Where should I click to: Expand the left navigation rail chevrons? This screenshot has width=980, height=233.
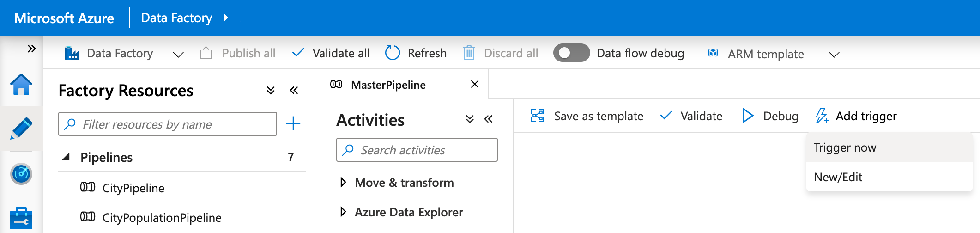coord(31,49)
